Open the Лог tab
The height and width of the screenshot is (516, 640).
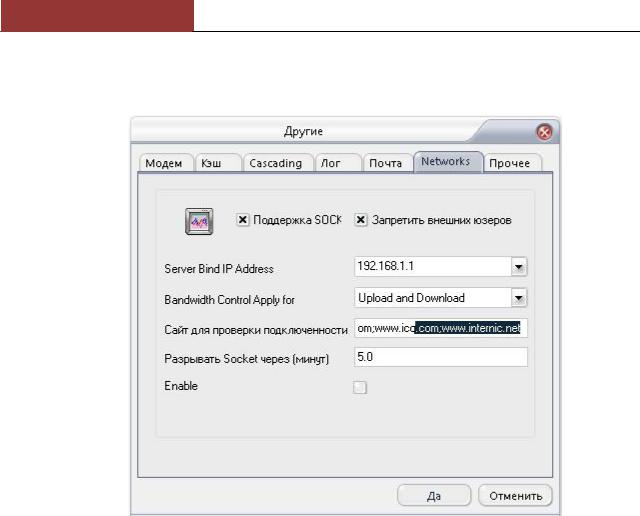(337, 163)
